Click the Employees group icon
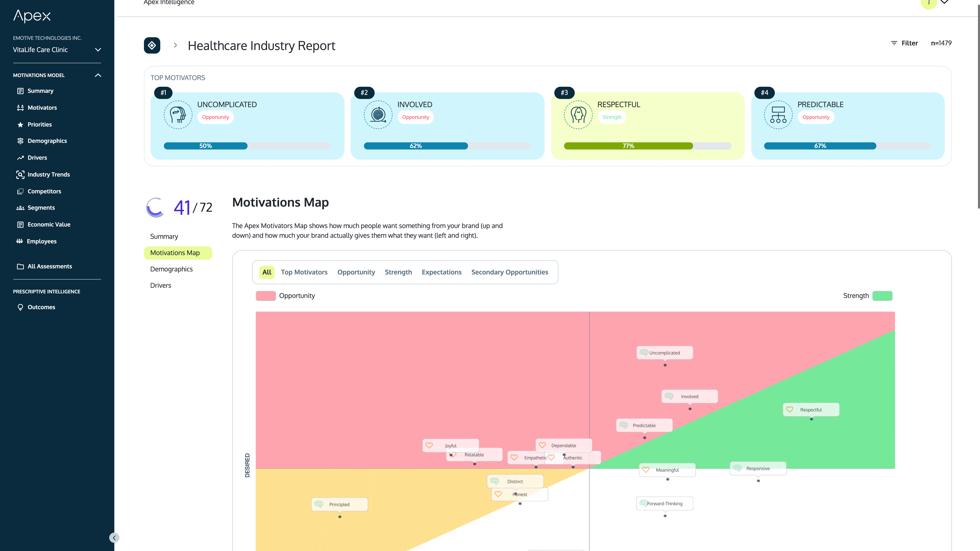The image size is (980, 551). [x=20, y=241]
